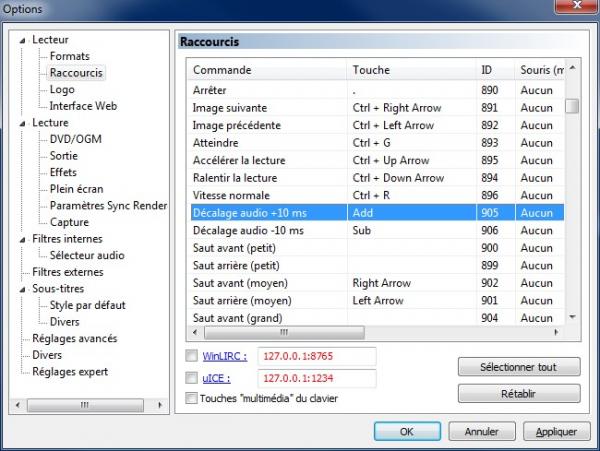Click the uICE address input field
Viewport: 600px width, 451px height.
tap(315, 378)
